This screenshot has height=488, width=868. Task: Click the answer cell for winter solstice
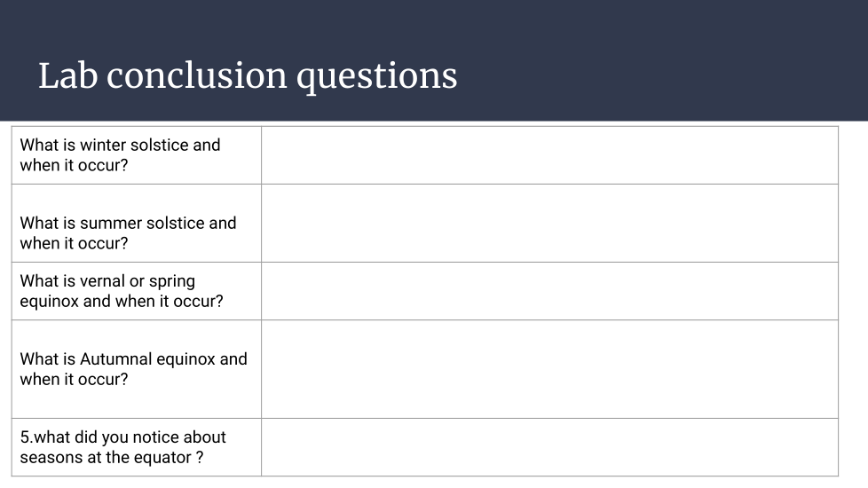tap(549, 155)
